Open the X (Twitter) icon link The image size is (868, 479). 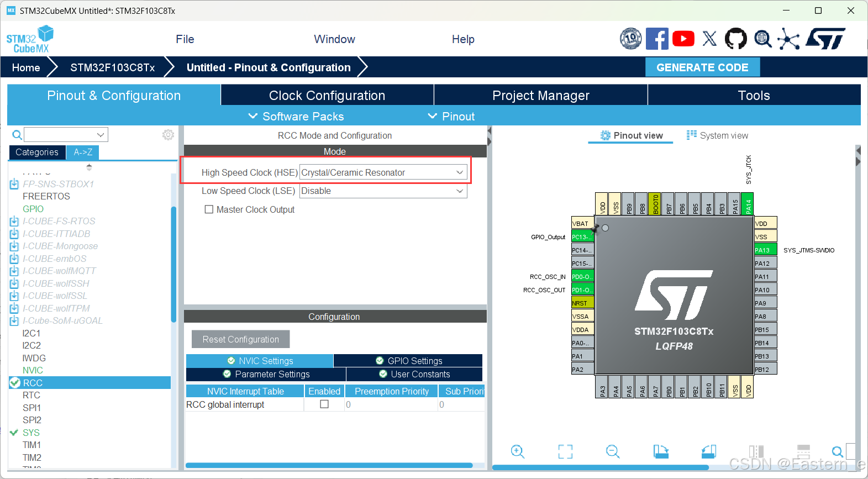click(x=709, y=39)
